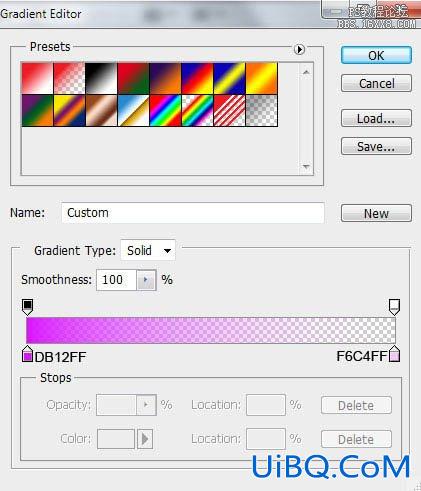Select the foreground-to-transparent red preset
This screenshot has height=491, width=421.
(x=69, y=78)
